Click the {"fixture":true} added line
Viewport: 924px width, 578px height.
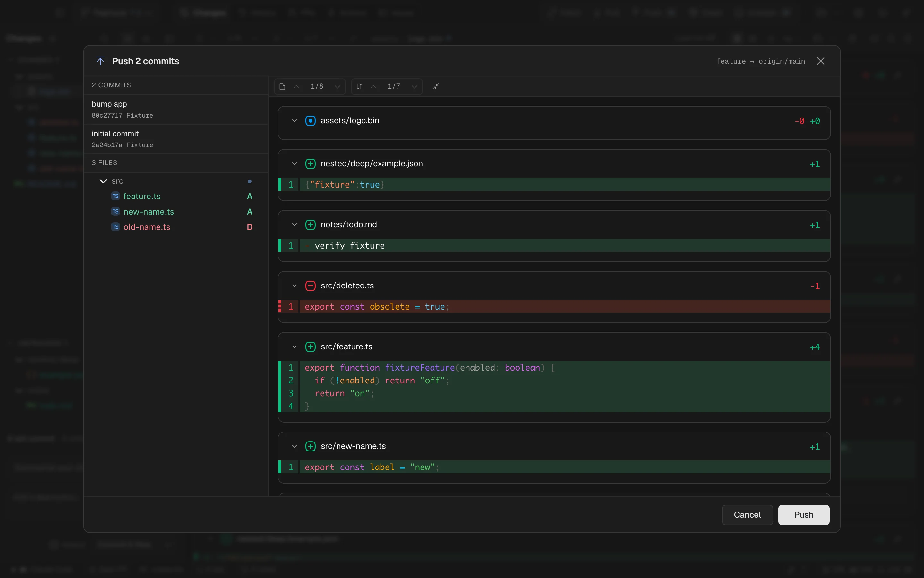tap(554, 185)
